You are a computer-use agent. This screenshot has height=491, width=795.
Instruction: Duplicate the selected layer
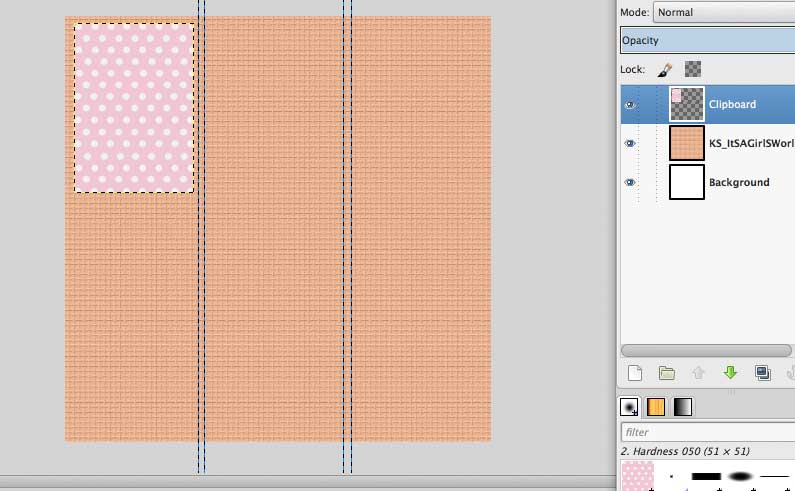point(763,373)
